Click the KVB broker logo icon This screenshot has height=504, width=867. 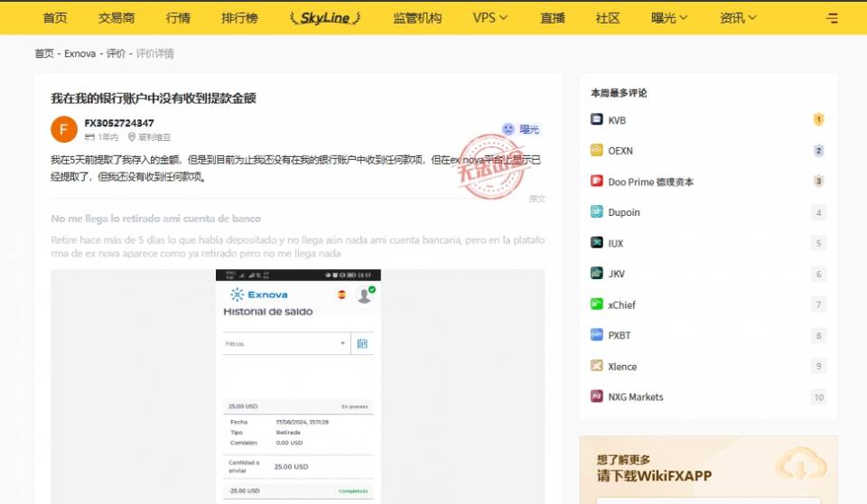[597, 119]
